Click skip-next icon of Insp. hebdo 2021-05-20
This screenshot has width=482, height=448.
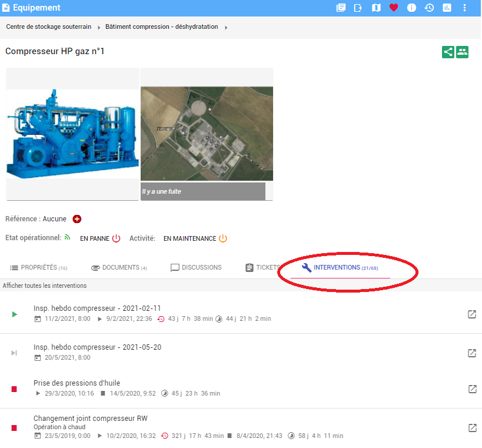[14, 353]
